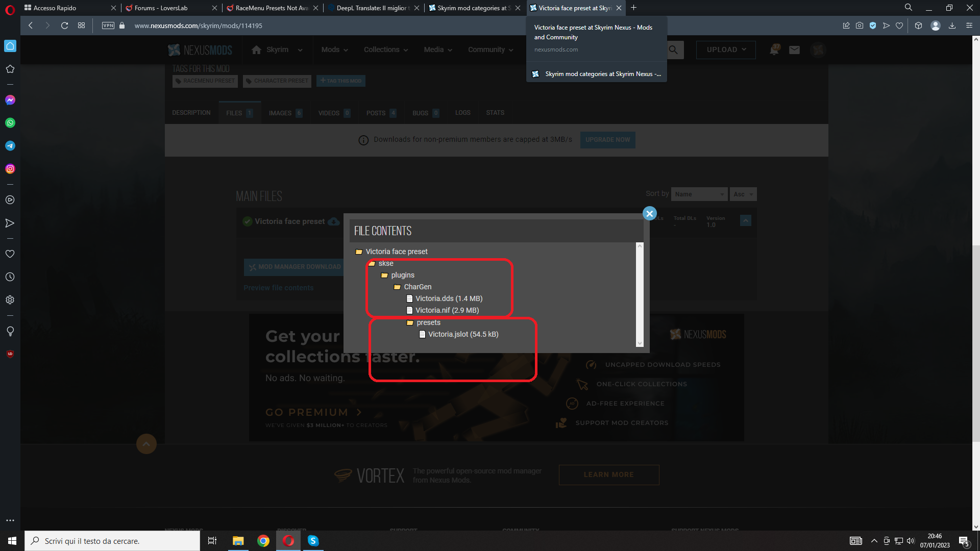Take a snapshot with camera icon

coord(860,26)
